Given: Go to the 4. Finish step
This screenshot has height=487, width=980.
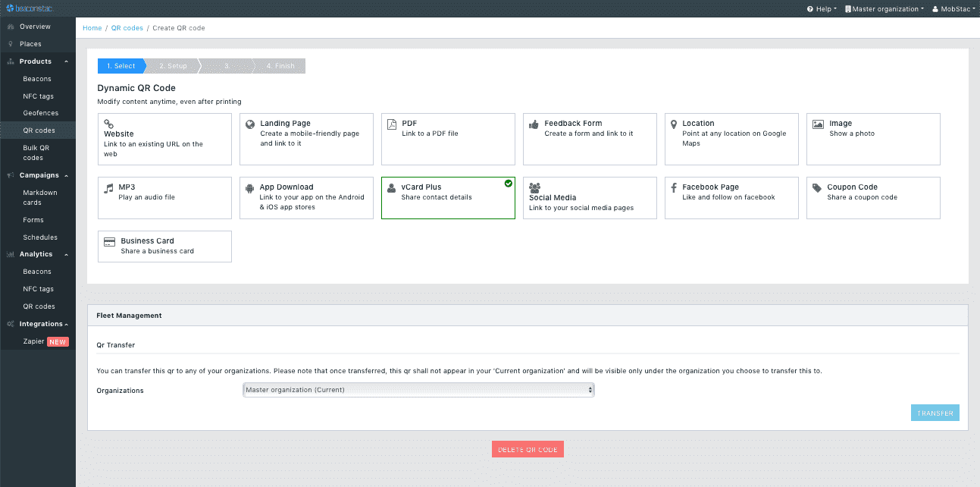Looking at the screenshot, I should click(280, 66).
